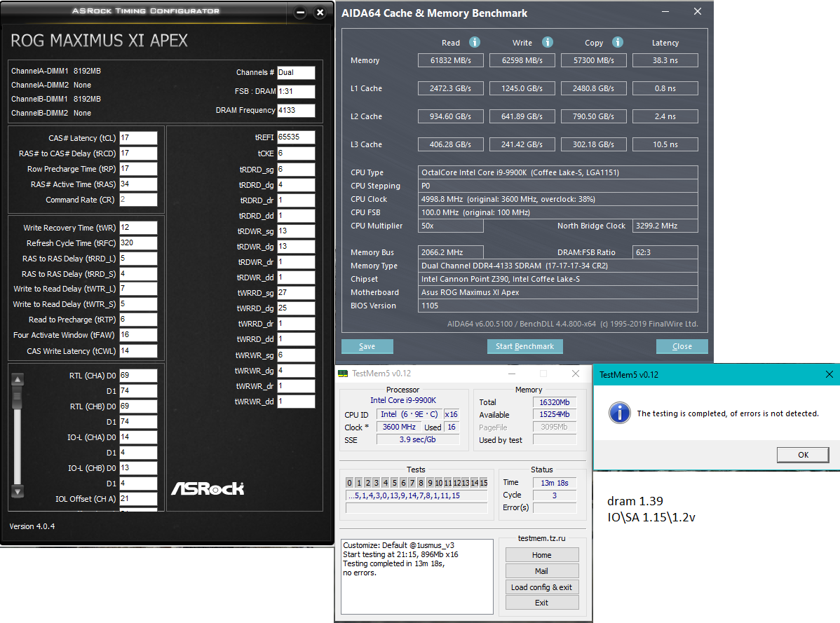Screen dimensions: 840x623
Task: Click the Start Benchmark button
Action: (525, 346)
